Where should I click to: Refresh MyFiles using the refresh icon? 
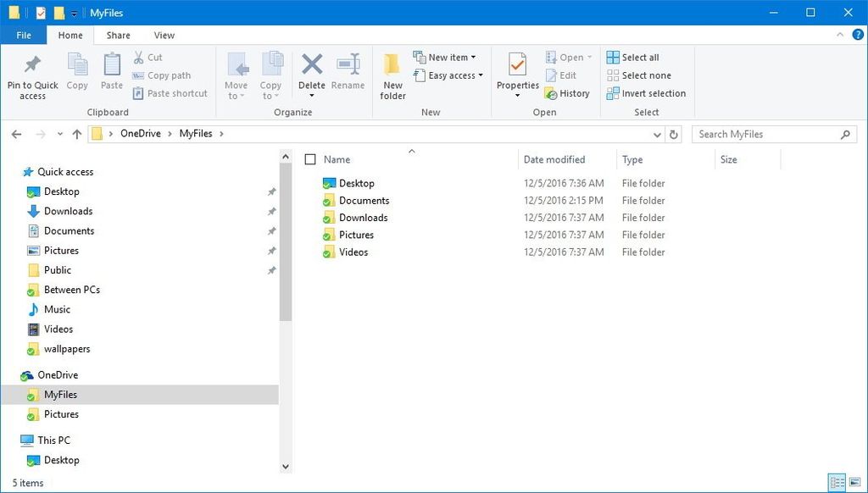click(x=672, y=133)
